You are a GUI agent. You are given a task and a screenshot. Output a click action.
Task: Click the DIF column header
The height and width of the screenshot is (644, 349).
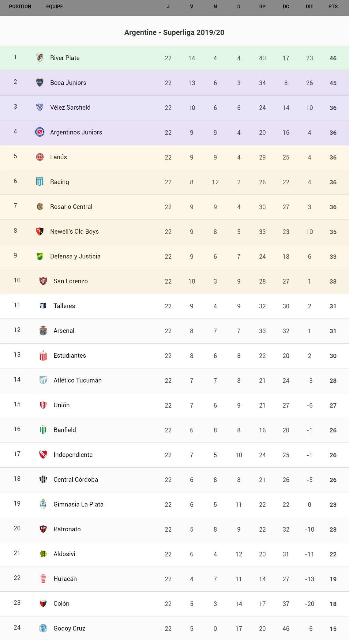(x=309, y=6)
